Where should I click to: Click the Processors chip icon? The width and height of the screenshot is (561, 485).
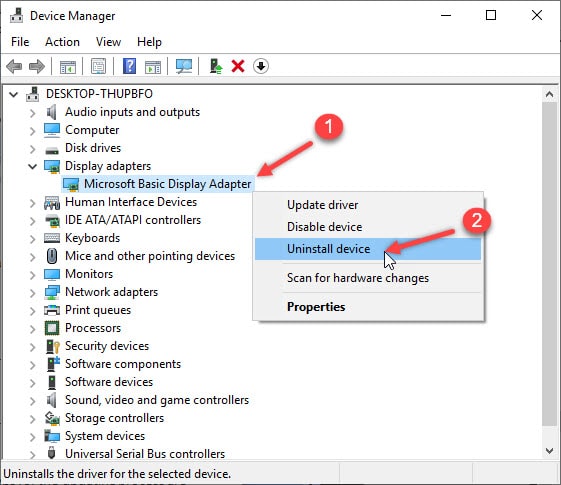tap(52, 328)
